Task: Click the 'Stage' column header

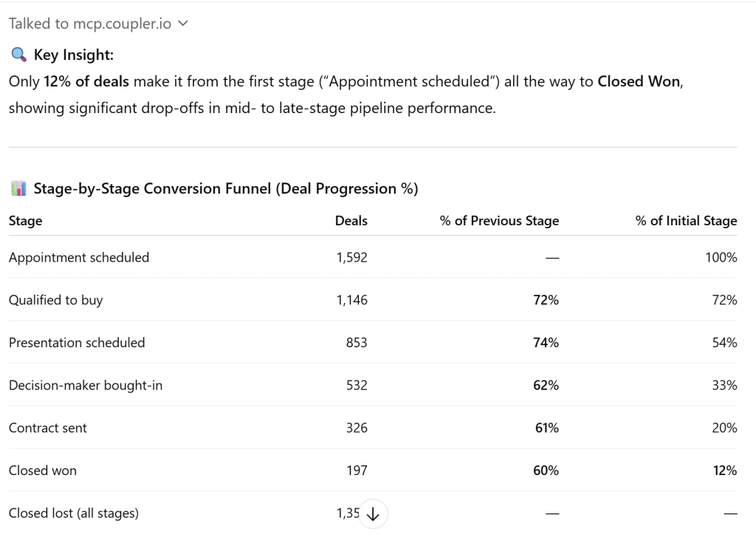Action: point(26,221)
